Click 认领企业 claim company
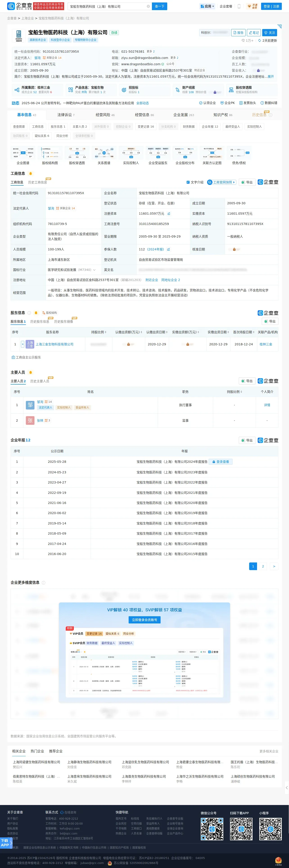 (x=207, y=103)
